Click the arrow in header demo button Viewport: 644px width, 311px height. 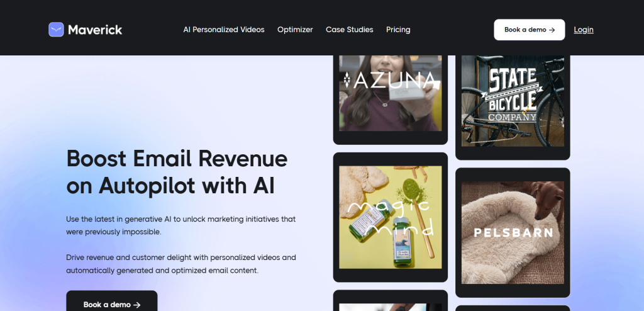(552, 30)
